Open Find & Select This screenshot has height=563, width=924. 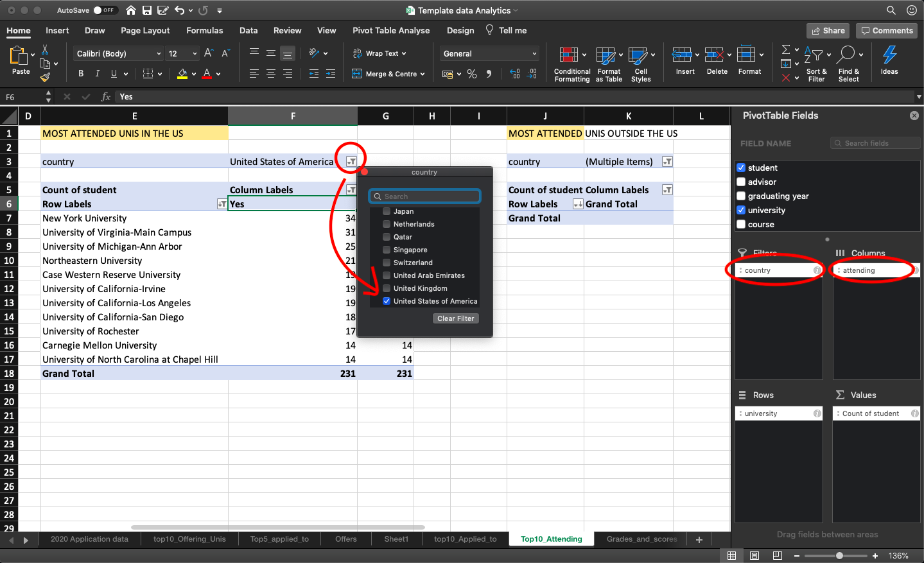click(848, 64)
